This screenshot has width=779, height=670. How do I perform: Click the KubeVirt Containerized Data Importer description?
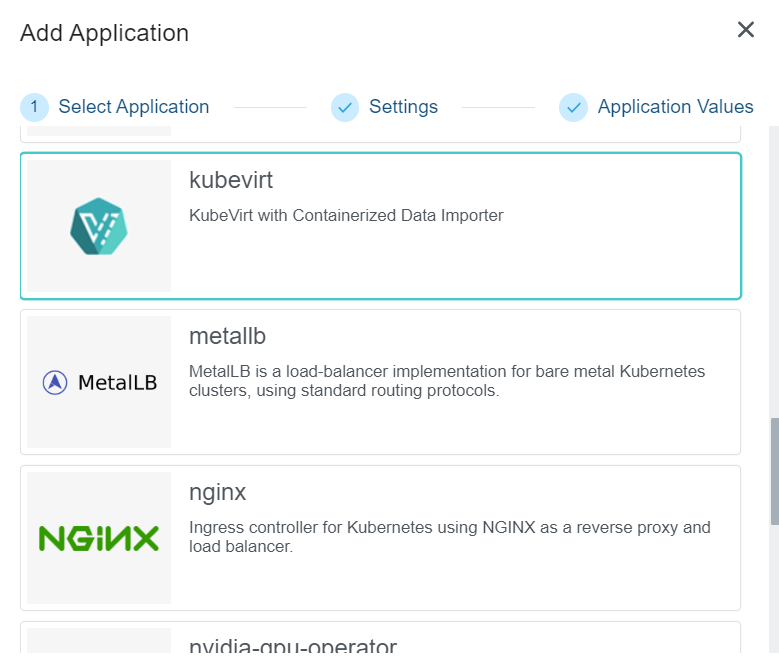[x=346, y=215]
